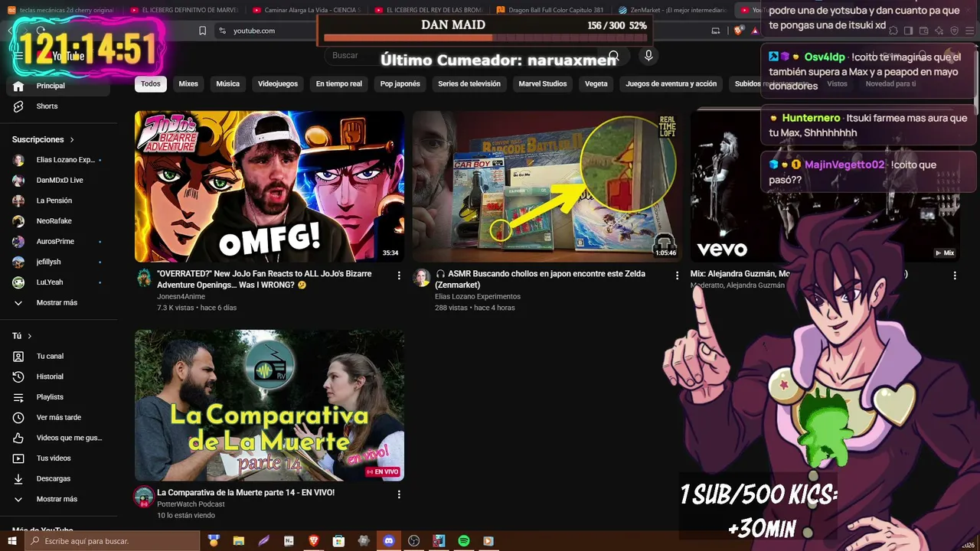Open options menu for the Alejandra Guzmán mix

tap(955, 275)
